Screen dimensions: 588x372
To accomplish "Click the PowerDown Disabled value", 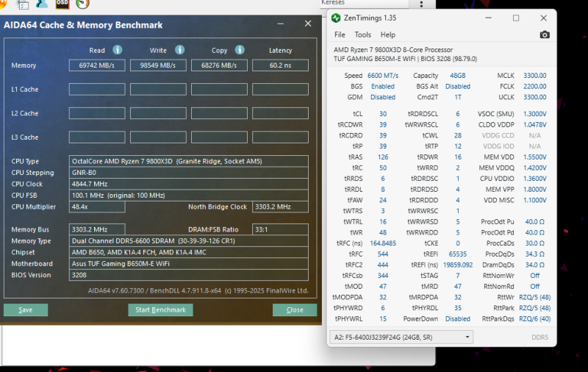I will (x=457, y=319).
